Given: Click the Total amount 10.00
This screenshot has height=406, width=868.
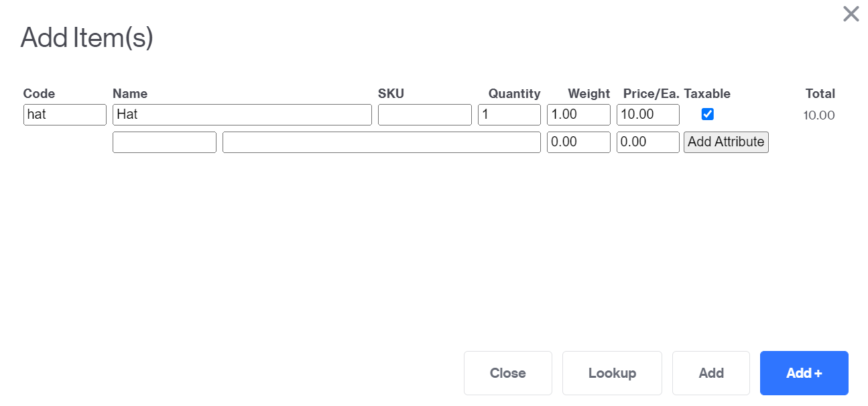Looking at the screenshot, I should 819,115.
